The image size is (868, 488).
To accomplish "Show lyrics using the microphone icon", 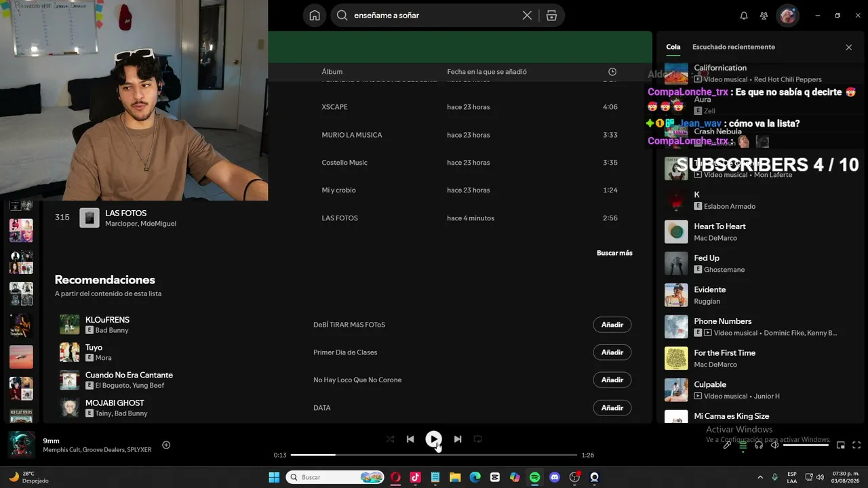I will coord(727,445).
